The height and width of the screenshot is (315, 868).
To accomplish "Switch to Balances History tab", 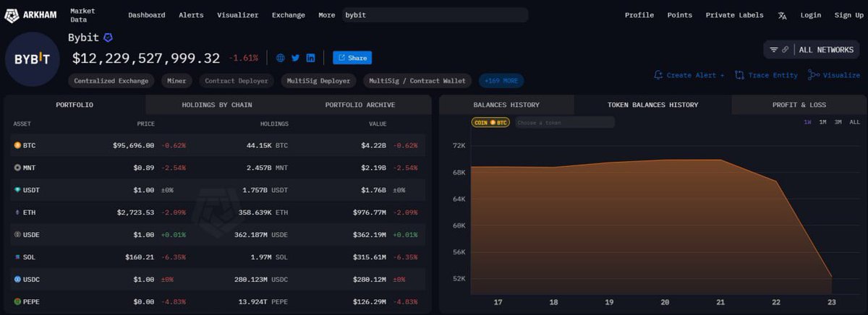I will [x=506, y=105].
